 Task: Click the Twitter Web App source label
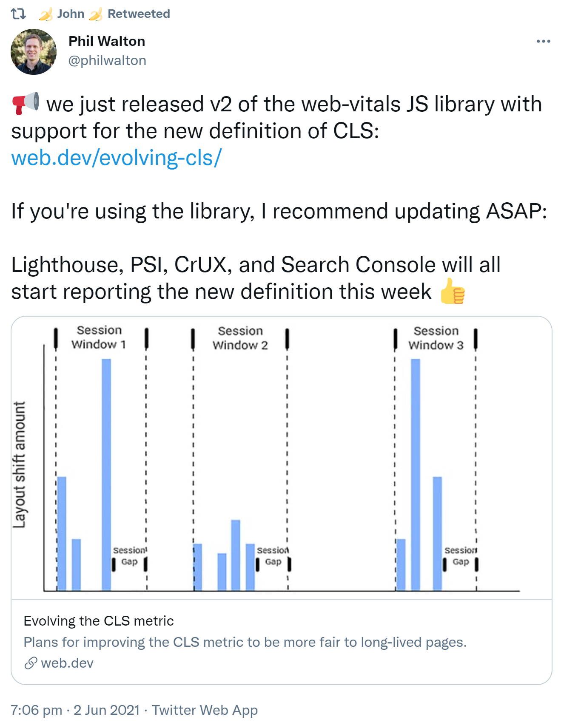click(x=205, y=710)
